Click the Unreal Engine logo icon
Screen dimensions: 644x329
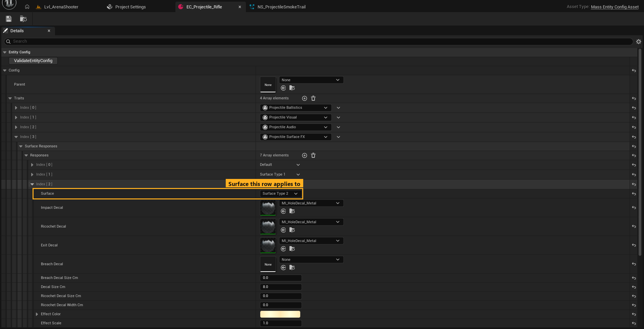pos(9,4)
